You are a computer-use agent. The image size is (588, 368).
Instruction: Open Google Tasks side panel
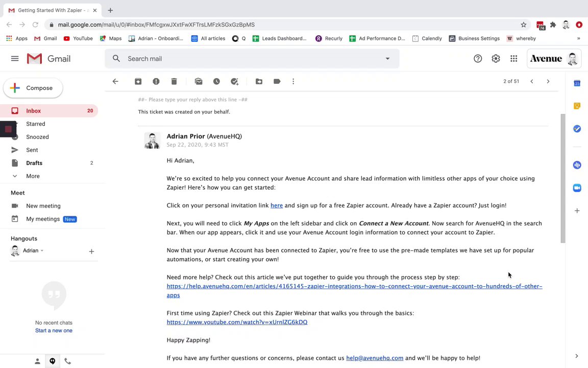577,129
